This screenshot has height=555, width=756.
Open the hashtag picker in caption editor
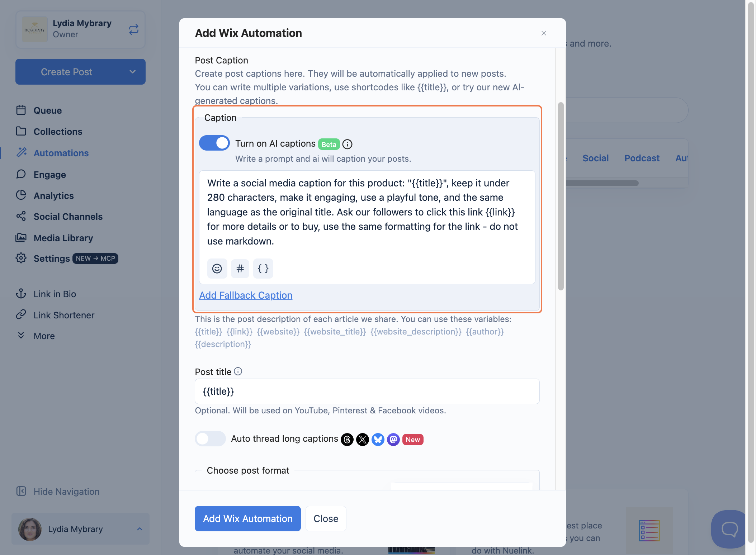tap(240, 269)
